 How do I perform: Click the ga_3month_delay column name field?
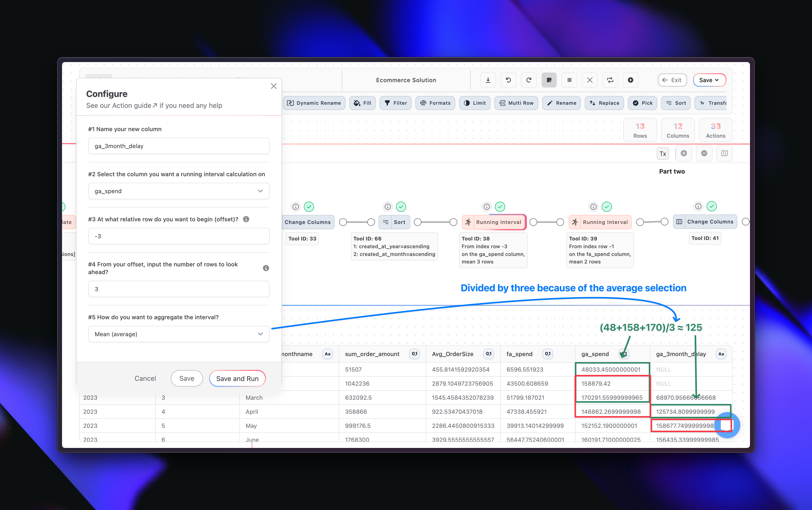[179, 146]
